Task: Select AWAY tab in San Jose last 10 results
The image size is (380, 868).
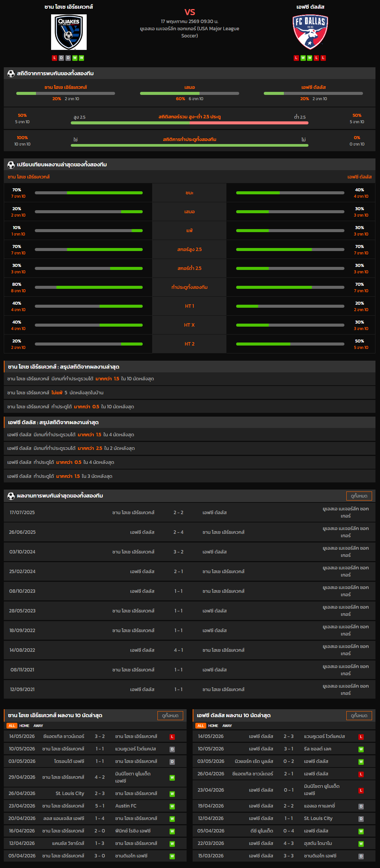Action: point(38,725)
